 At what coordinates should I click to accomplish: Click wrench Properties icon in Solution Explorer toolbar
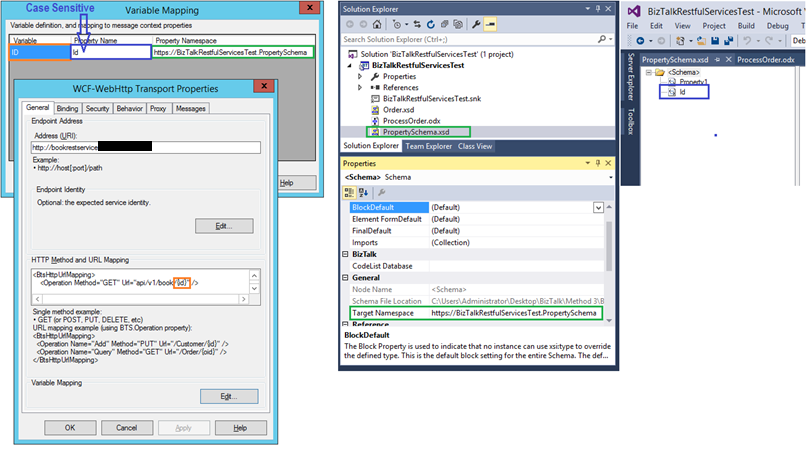(x=476, y=24)
